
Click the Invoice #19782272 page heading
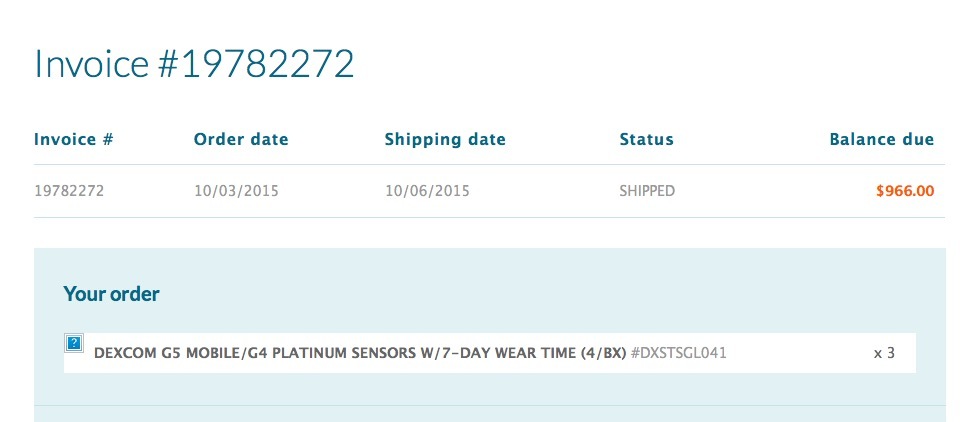tap(194, 64)
